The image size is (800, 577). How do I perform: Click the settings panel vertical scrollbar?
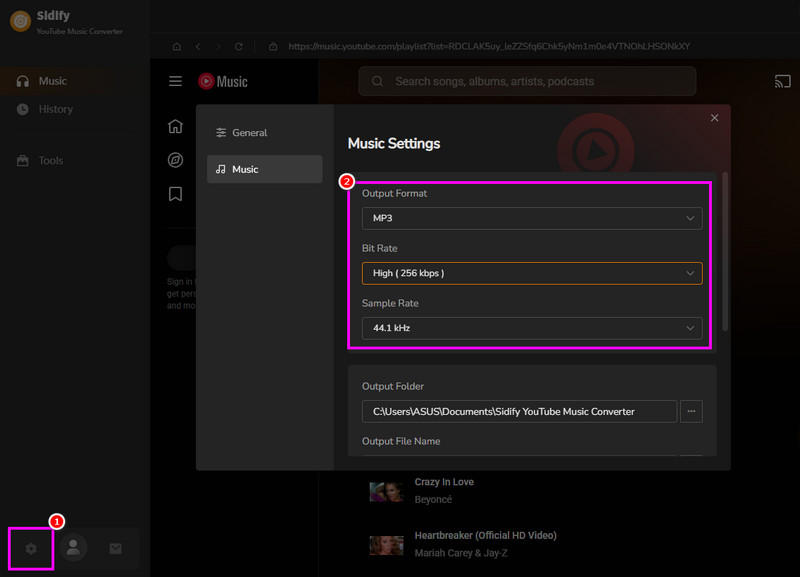[x=724, y=252]
